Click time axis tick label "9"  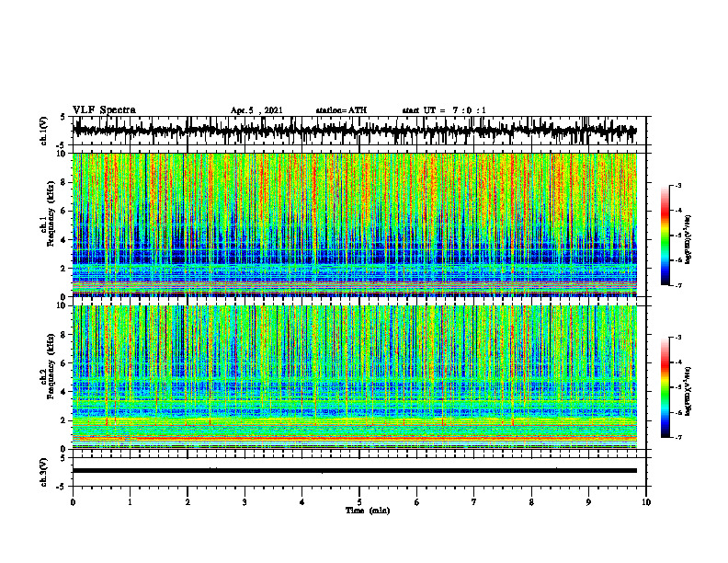coord(588,502)
